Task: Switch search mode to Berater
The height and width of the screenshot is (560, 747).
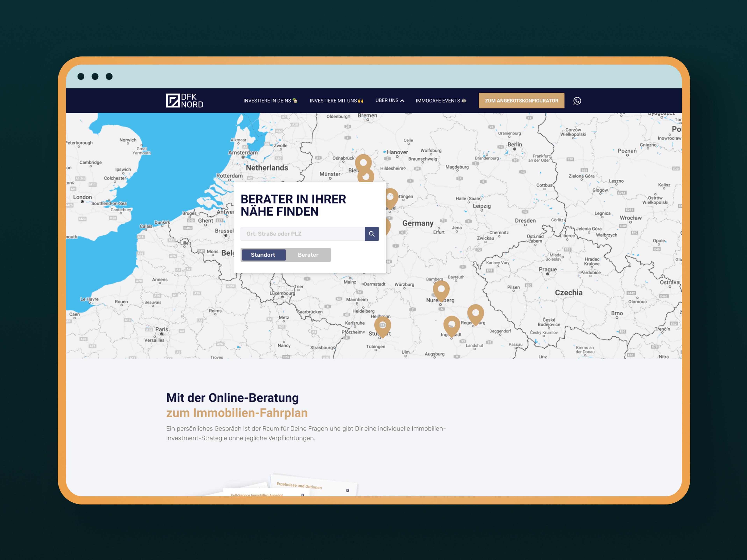Action: 308,255
